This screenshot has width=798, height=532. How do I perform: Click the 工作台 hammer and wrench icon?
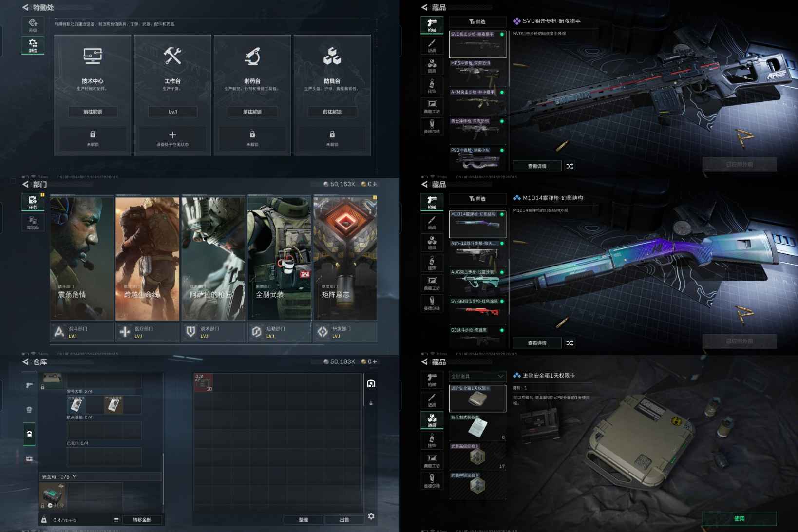[x=172, y=56]
